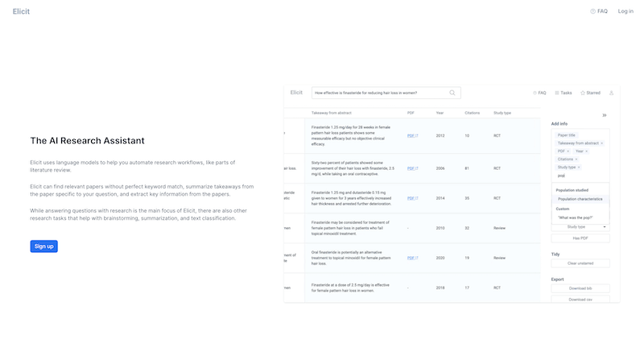644x364 pixels.
Task: Click the search magnifier icon in the query box
Action: coord(453,93)
